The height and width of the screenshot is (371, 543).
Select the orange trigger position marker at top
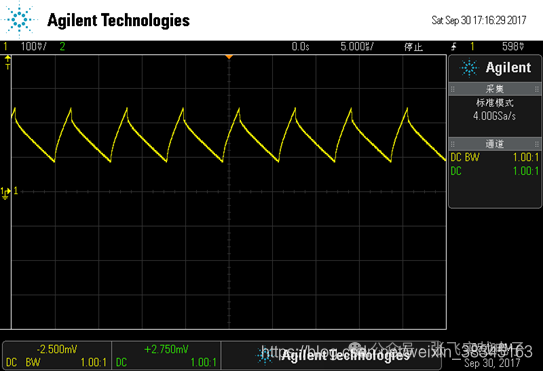tap(229, 56)
